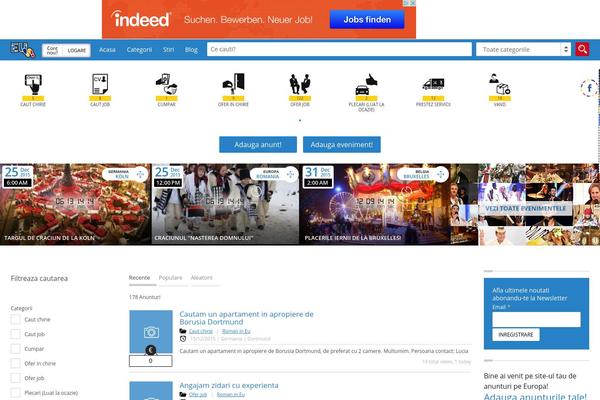Expand the Toate categoriile dropdown
The height and width of the screenshot is (400, 600).
click(523, 49)
